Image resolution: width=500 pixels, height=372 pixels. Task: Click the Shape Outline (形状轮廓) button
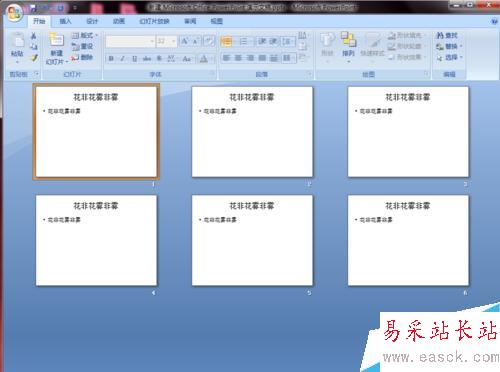tap(406, 46)
